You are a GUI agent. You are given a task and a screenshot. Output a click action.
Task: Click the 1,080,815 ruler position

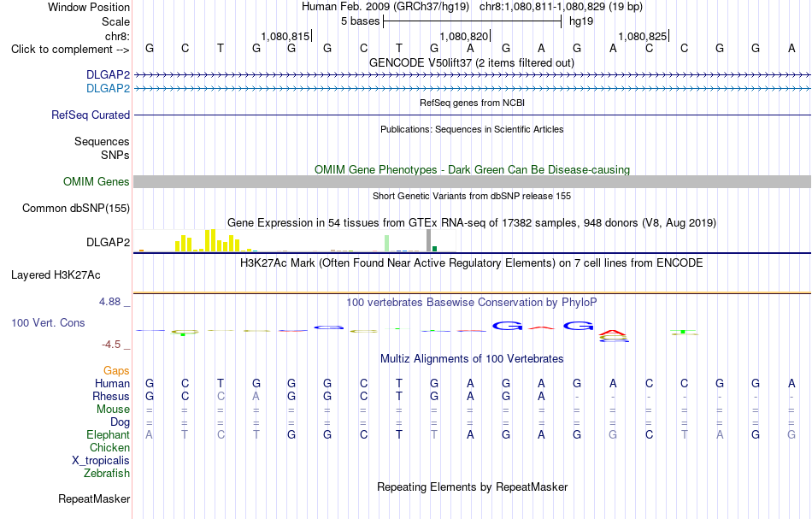[x=285, y=36]
